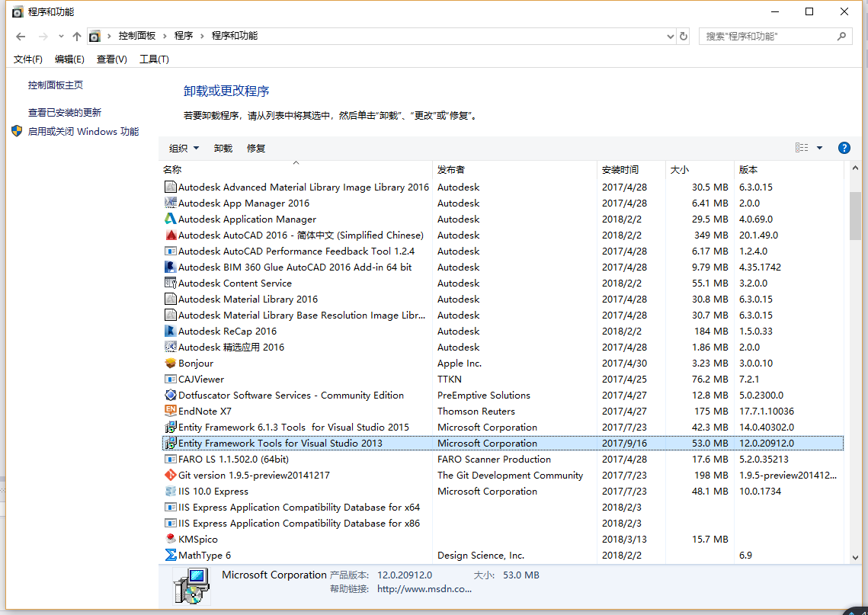Click the Autodesk 精选应用 2016 icon

[171, 347]
